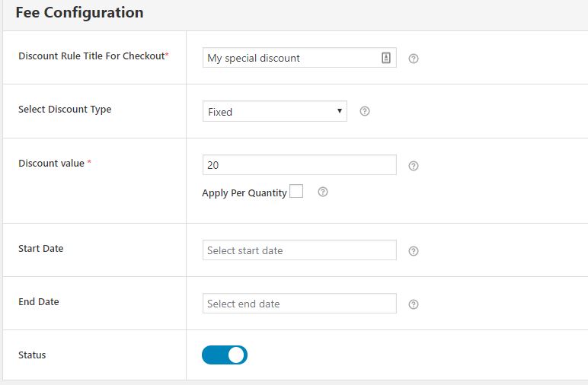Viewport: 588px width, 385px height.
Task: Click the 'Start Date' label
Action: (x=41, y=248)
